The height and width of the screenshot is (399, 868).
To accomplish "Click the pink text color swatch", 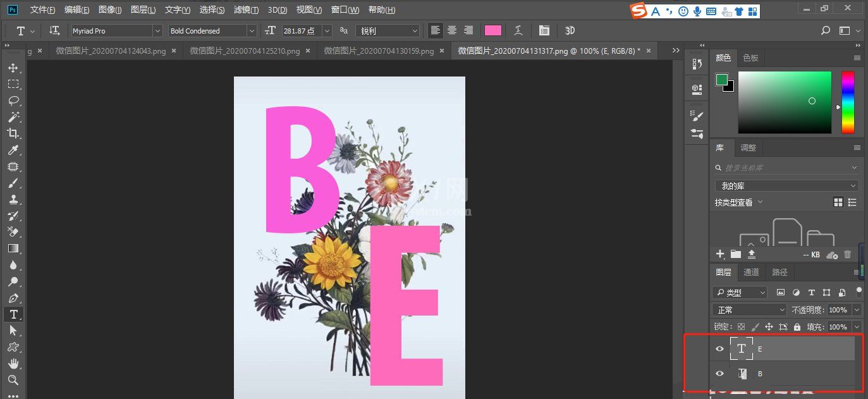I will [493, 30].
